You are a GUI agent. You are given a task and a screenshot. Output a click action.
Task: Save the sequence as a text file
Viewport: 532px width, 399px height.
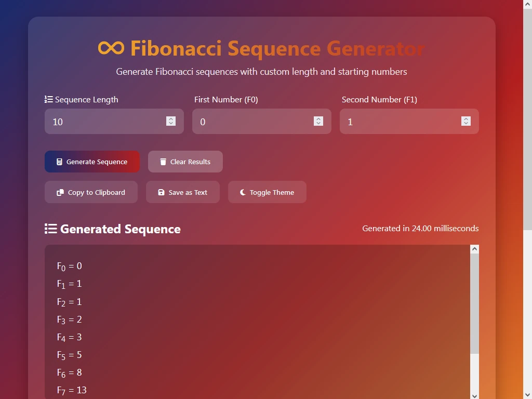183,192
